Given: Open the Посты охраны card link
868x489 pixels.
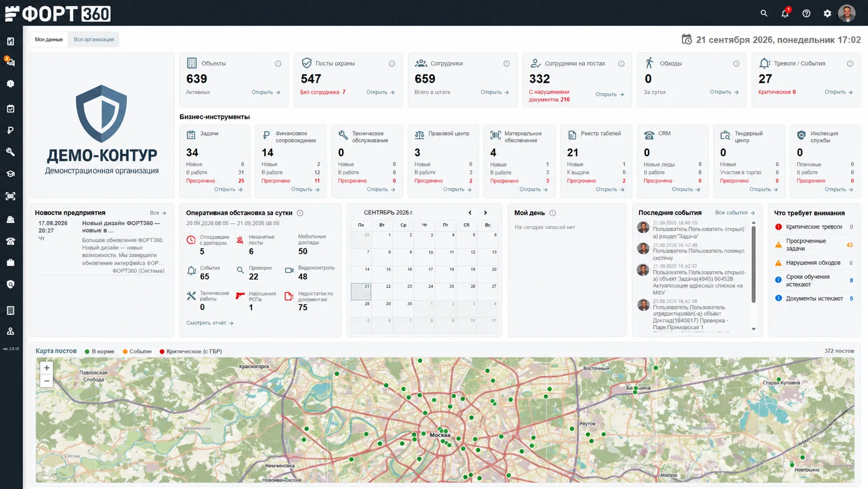Looking at the screenshot, I should coord(380,92).
